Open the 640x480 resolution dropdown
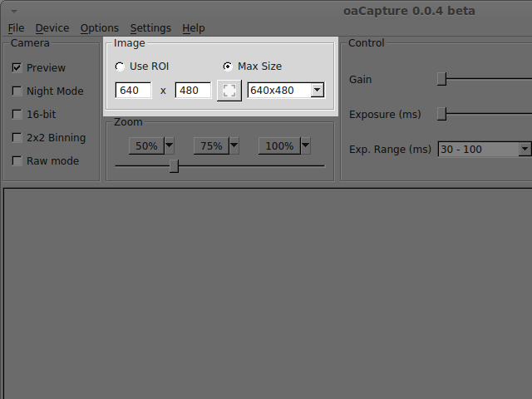 tap(317, 90)
